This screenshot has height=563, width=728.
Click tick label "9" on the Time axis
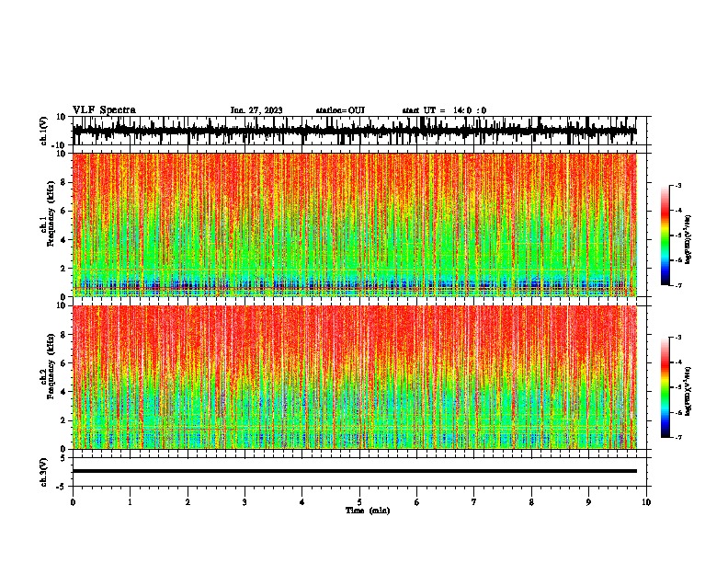coord(588,502)
